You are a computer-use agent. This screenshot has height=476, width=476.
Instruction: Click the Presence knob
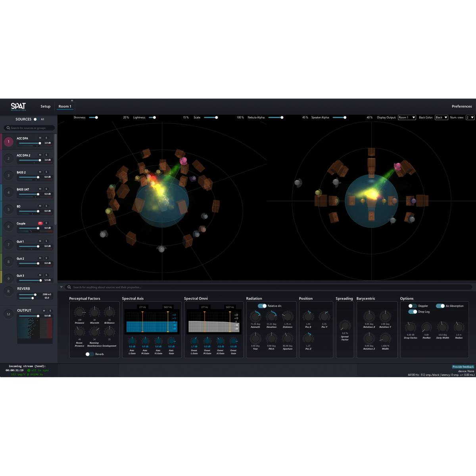[x=79, y=312]
